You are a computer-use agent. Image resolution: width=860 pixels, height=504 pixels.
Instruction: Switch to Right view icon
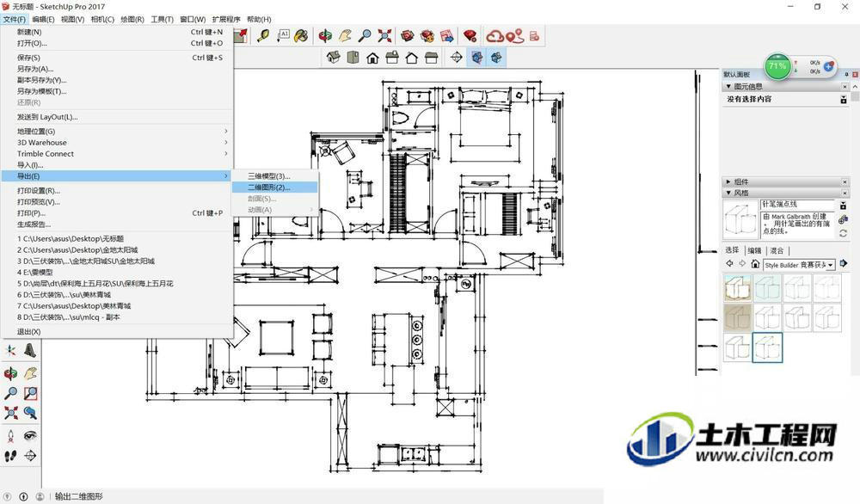point(392,57)
